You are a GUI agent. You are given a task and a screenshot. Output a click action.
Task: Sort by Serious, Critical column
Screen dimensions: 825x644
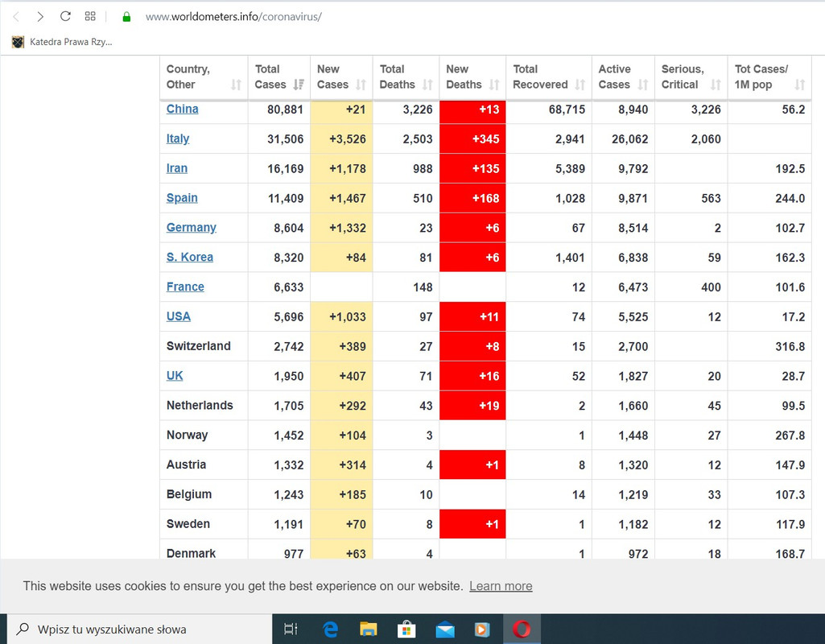(x=691, y=77)
